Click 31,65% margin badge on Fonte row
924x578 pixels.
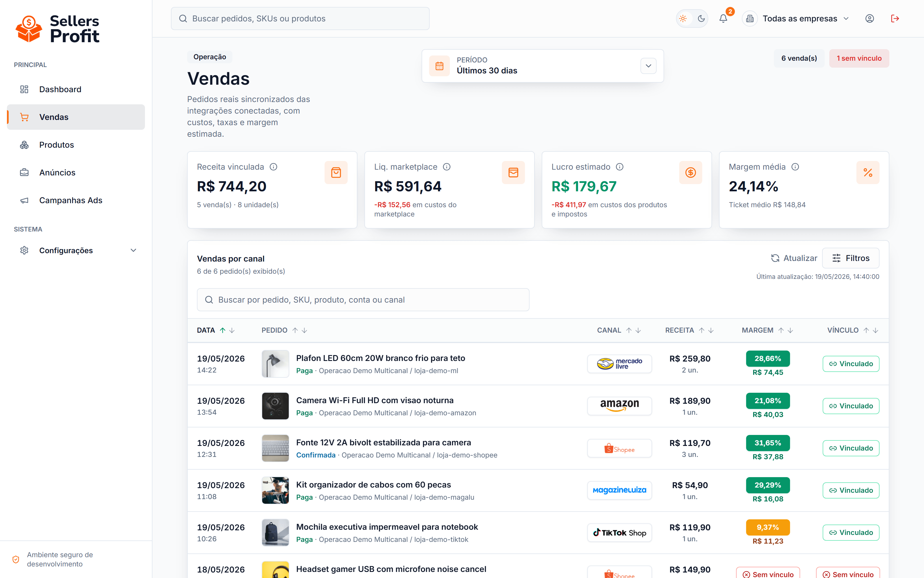(x=768, y=443)
